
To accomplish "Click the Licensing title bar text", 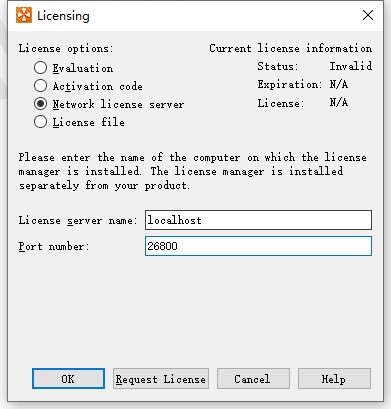I will tap(63, 16).
